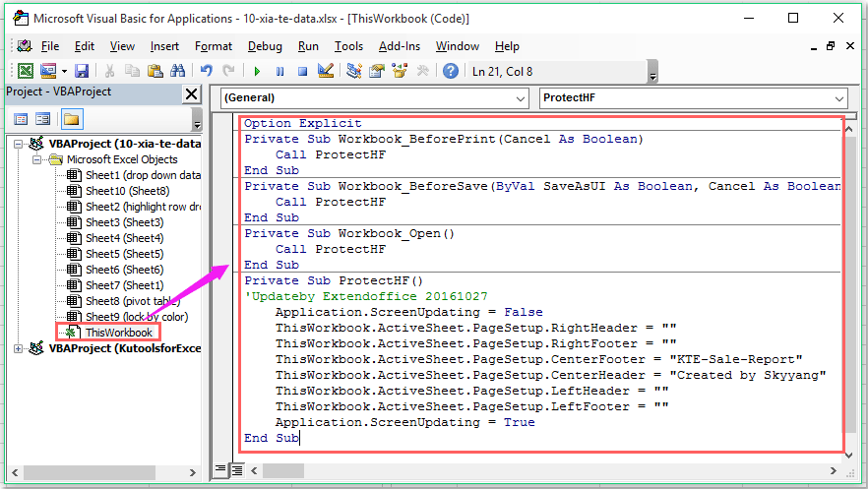The height and width of the screenshot is (489, 868).
Task: Open the Add-Ins menu
Action: 399,46
